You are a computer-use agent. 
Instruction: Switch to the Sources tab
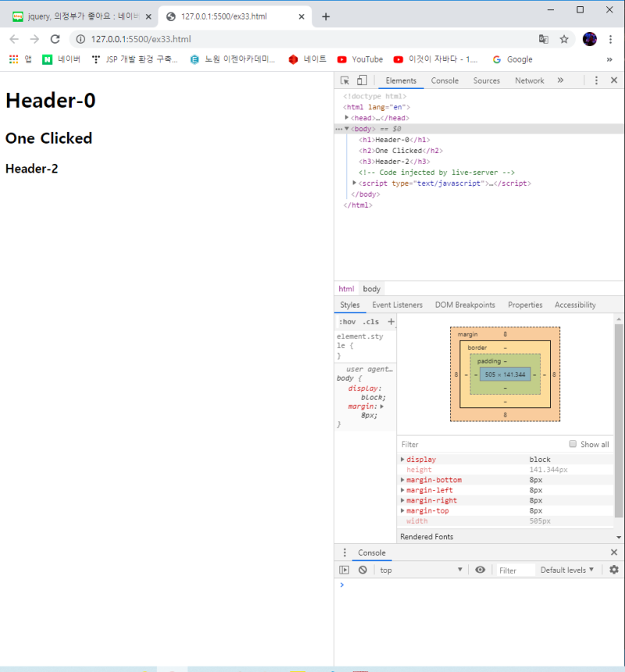tap(486, 80)
